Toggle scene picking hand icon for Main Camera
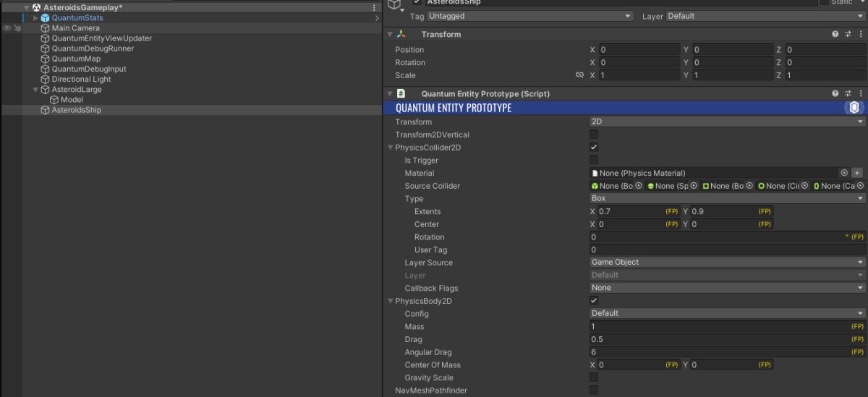 pyautogui.click(x=16, y=28)
